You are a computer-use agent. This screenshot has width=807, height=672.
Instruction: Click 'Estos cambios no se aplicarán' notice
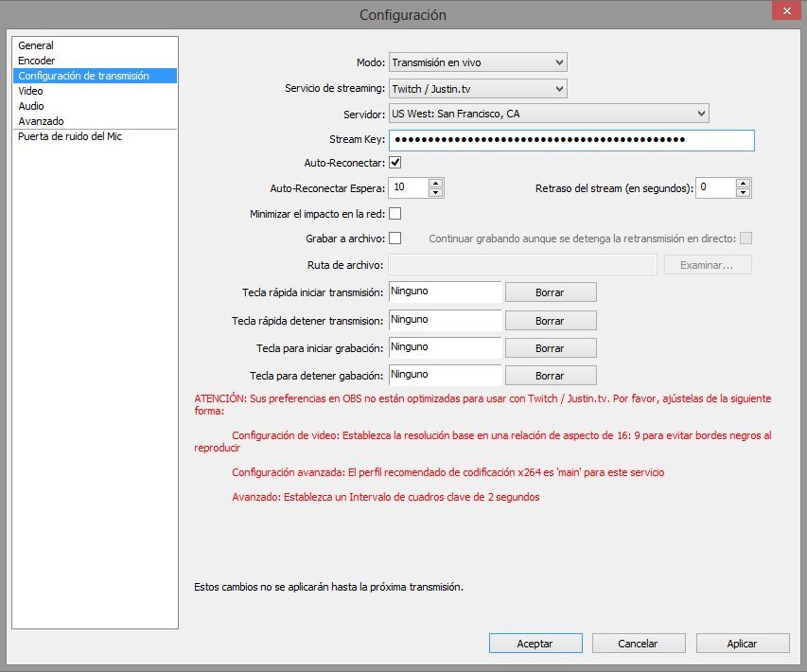(x=328, y=587)
